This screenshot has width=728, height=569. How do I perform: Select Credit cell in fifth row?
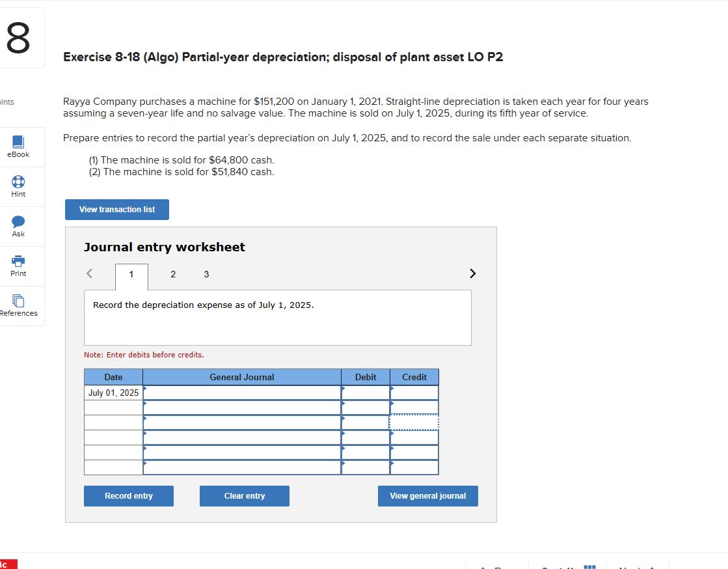pos(414,452)
